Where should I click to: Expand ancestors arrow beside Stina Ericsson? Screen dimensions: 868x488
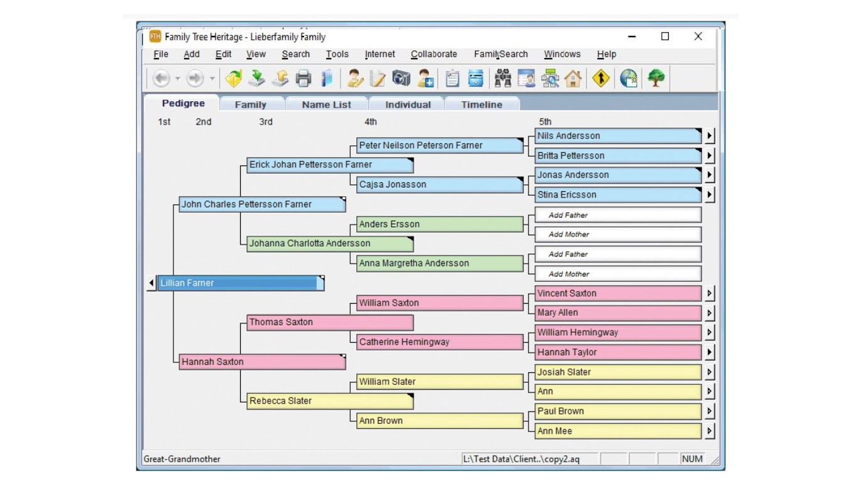coord(710,195)
